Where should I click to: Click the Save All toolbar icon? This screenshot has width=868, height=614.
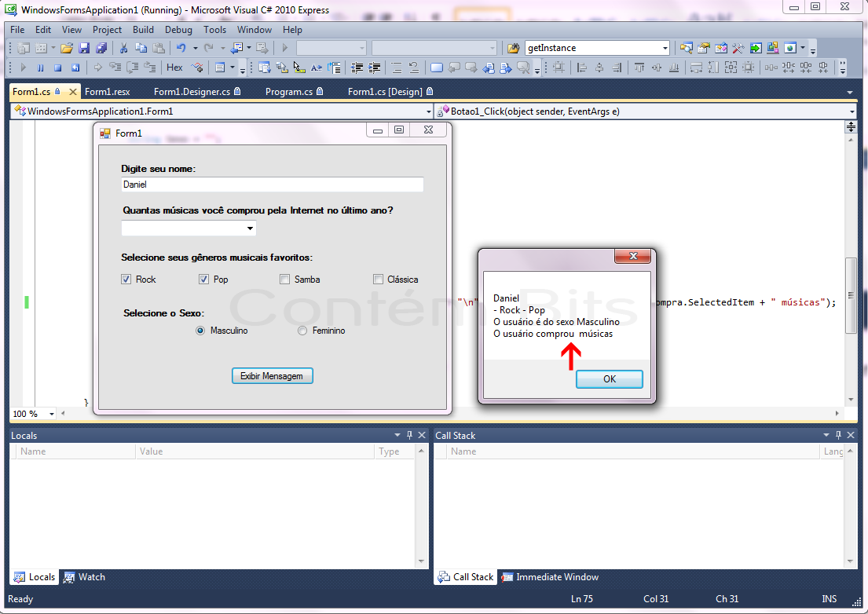(x=101, y=48)
